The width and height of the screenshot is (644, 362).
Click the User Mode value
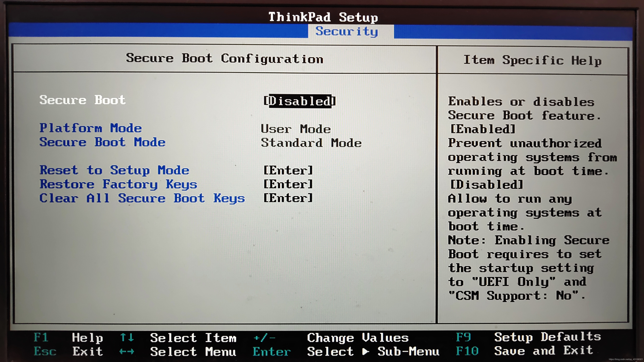296,129
